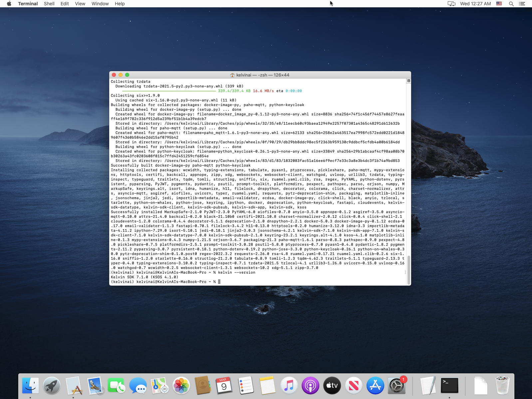Image resolution: width=532 pixels, height=399 pixels.
Task: Open the Terminal icon in the Dock
Action: click(x=449, y=386)
